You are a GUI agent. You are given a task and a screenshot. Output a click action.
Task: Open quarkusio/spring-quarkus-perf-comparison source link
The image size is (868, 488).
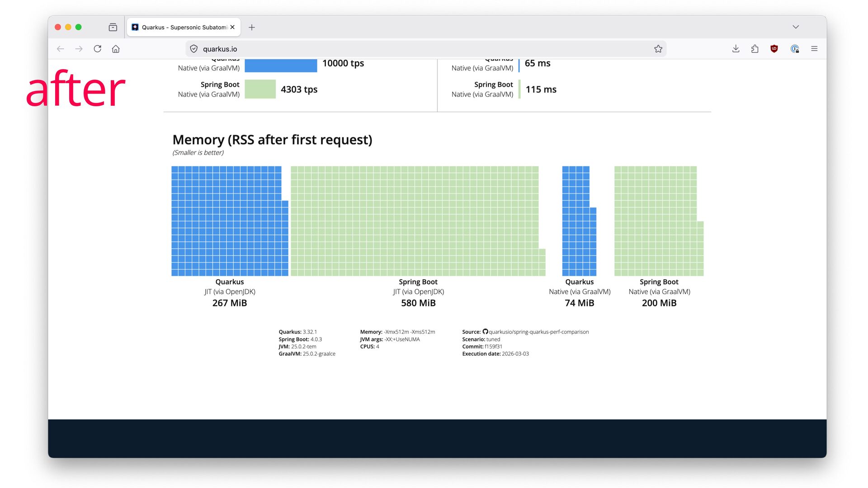click(538, 332)
